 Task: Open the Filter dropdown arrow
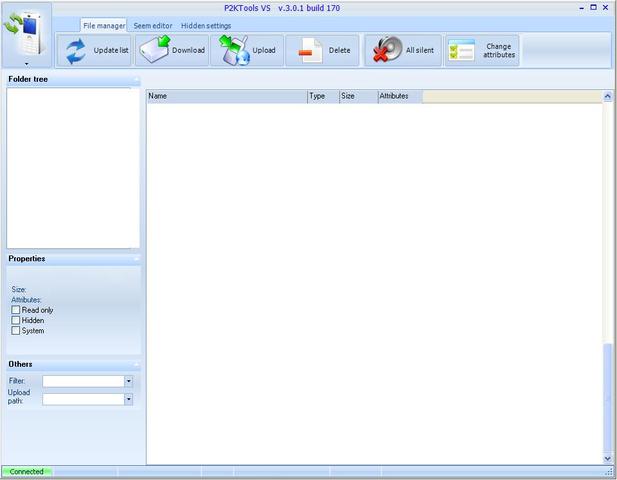(x=128, y=381)
